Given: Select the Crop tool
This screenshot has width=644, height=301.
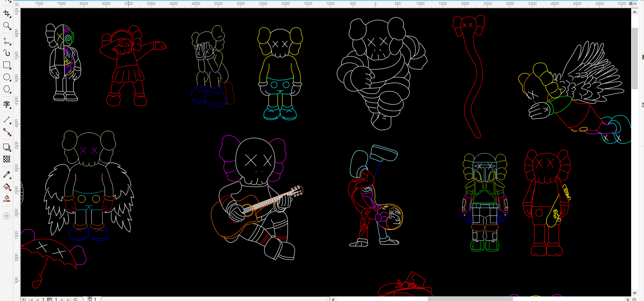Looking at the screenshot, I should 7,13.
